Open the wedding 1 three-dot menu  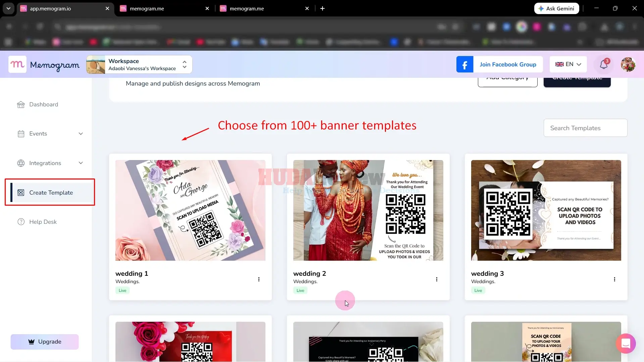point(259,279)
